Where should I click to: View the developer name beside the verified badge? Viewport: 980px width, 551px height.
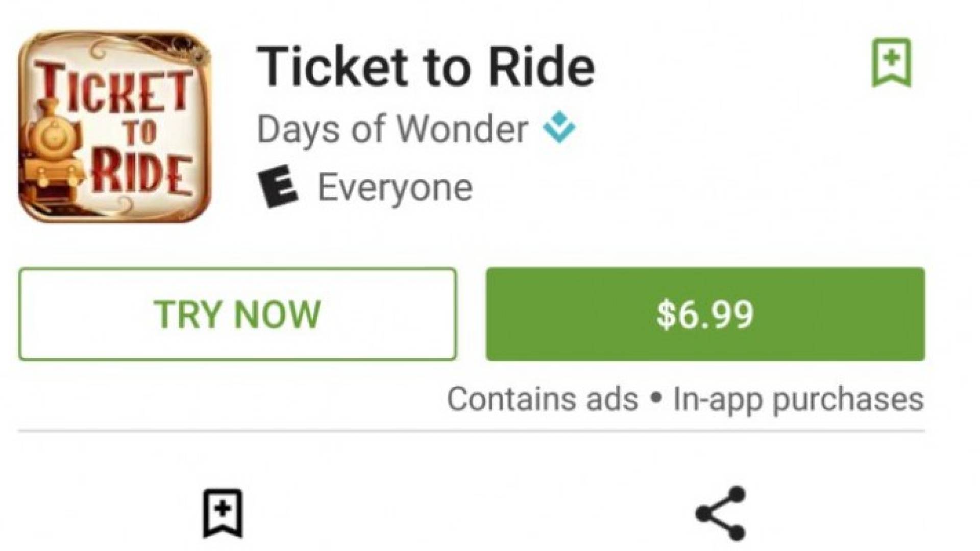click(x=392, y=129)
